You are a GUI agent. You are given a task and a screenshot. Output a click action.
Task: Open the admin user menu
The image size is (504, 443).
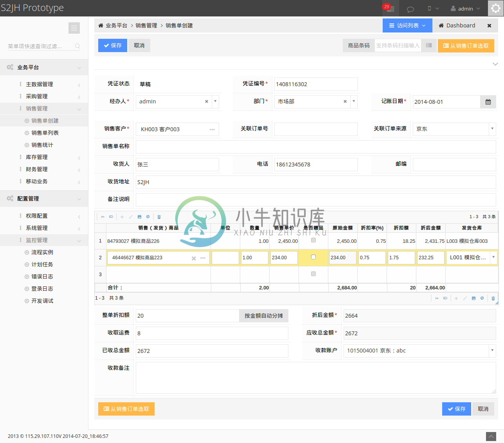pyautogui.click(x=465, y=9)
